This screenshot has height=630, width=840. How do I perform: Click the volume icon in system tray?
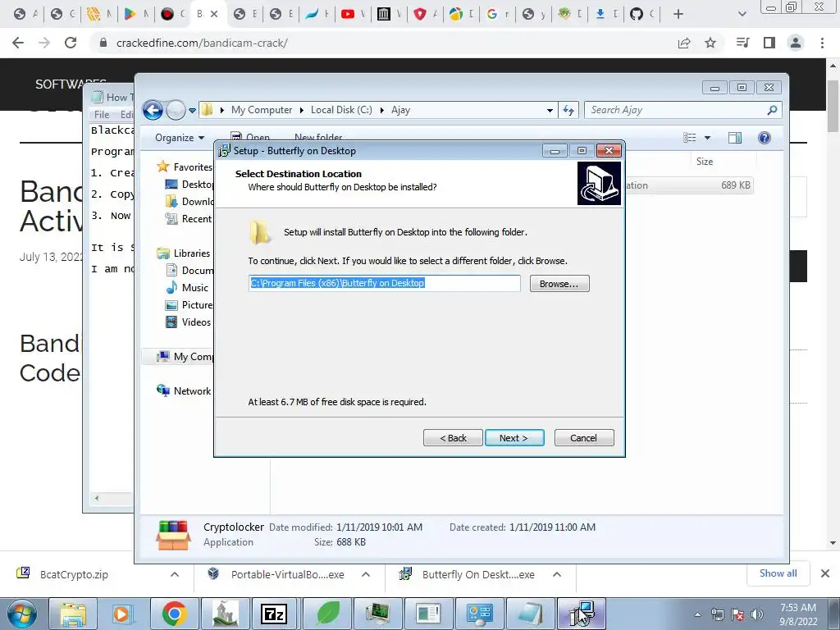pos(757,614)
